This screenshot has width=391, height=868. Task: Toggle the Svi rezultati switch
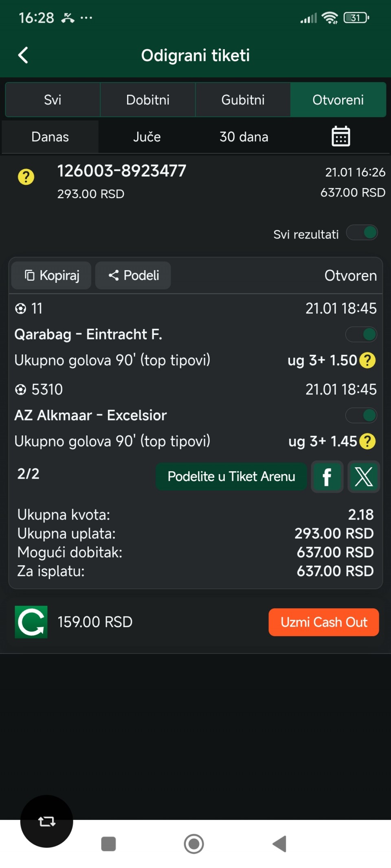click(362, 233)
